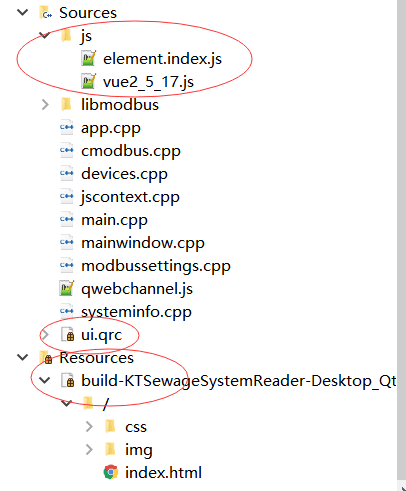The height and width of the screenshot is (491, 406).
Task: Click the Resources locked folder icon
Action: [46, 357]
